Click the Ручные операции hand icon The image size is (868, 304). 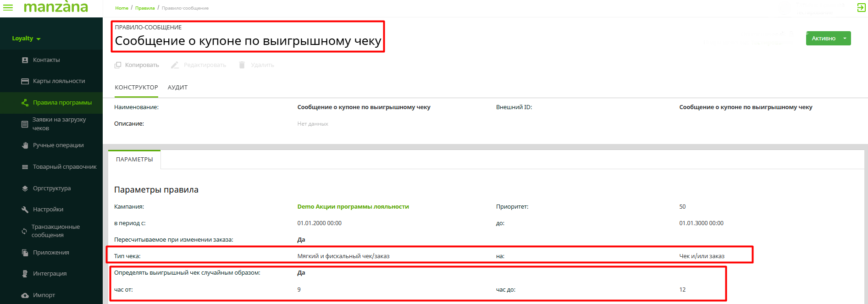tap(25, 145)
